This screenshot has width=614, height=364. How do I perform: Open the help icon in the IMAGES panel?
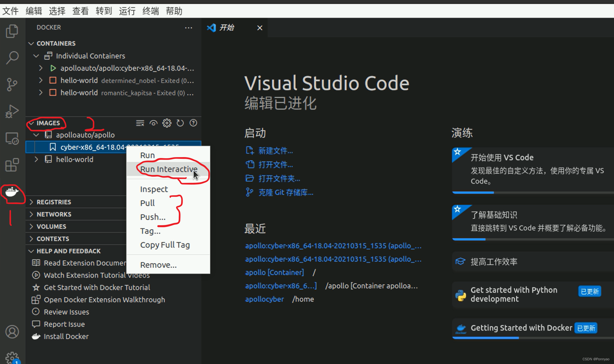193,123
